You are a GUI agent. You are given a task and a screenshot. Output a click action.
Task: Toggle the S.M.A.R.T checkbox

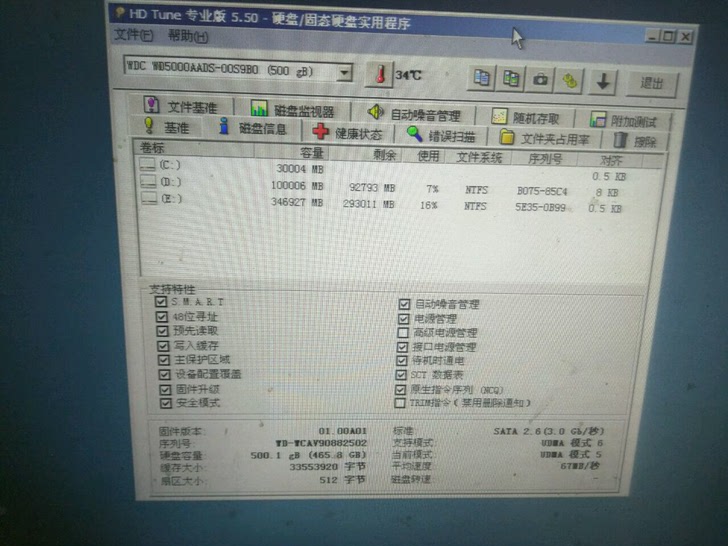[161, 301]
